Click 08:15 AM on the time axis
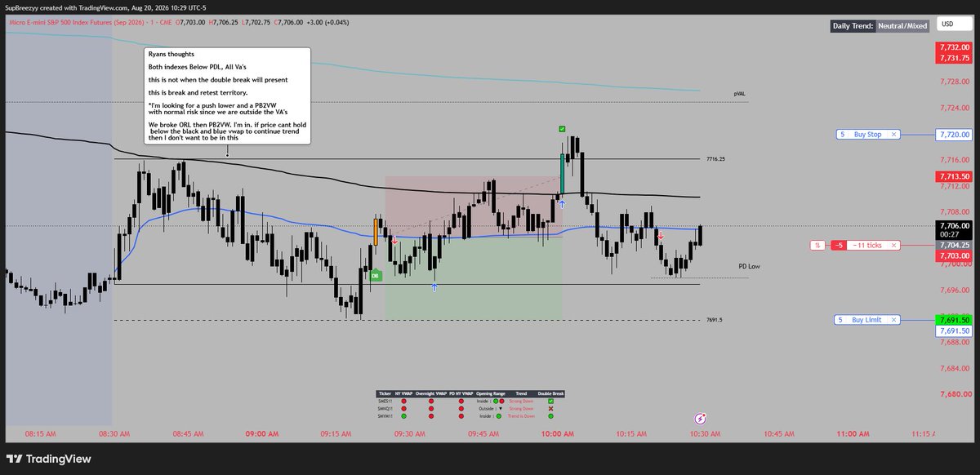The image size is (980, 475). (41, 435)
